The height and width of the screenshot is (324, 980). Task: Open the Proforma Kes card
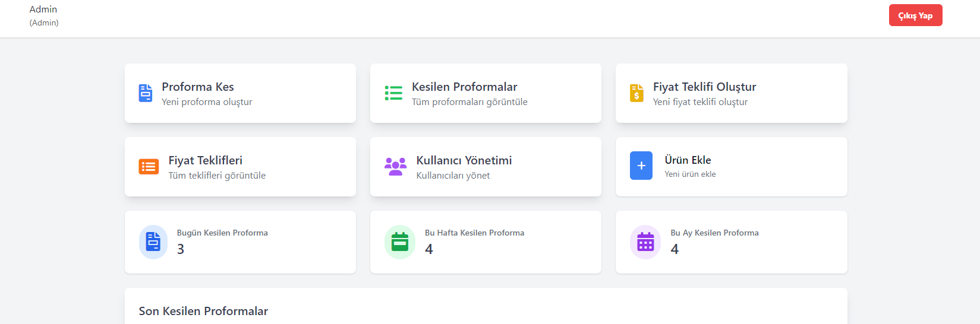(240, 93)
